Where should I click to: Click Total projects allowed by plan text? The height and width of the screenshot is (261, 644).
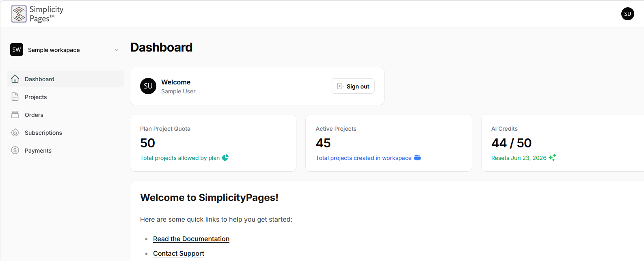click(x=180, y=158)
